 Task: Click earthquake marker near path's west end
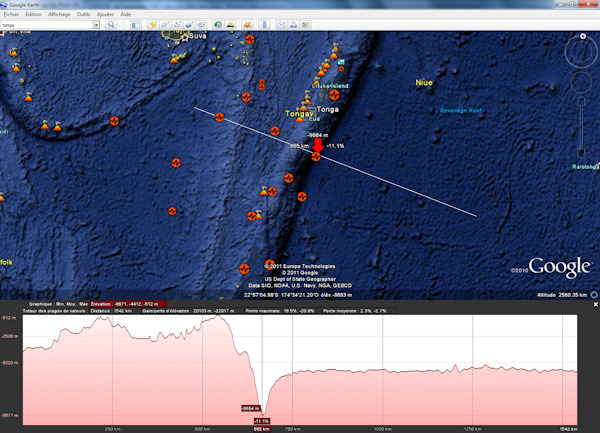(x=220, y=117)
